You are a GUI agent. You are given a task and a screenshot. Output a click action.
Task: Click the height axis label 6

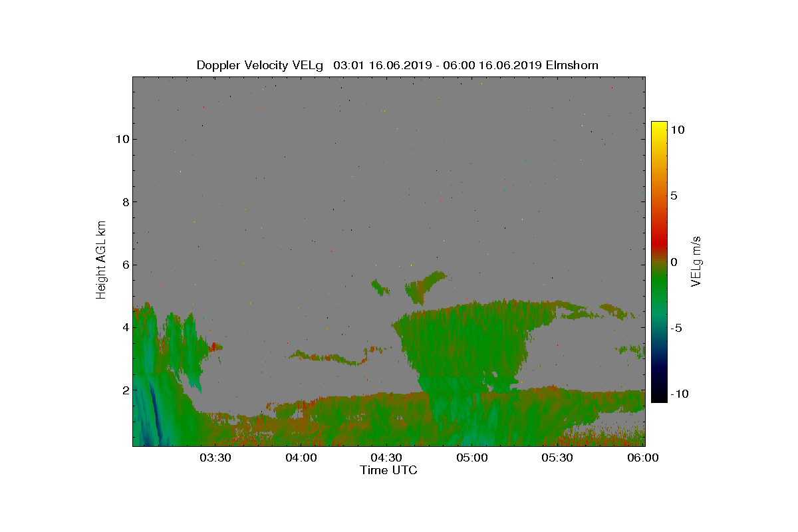[x=124, y=265]
